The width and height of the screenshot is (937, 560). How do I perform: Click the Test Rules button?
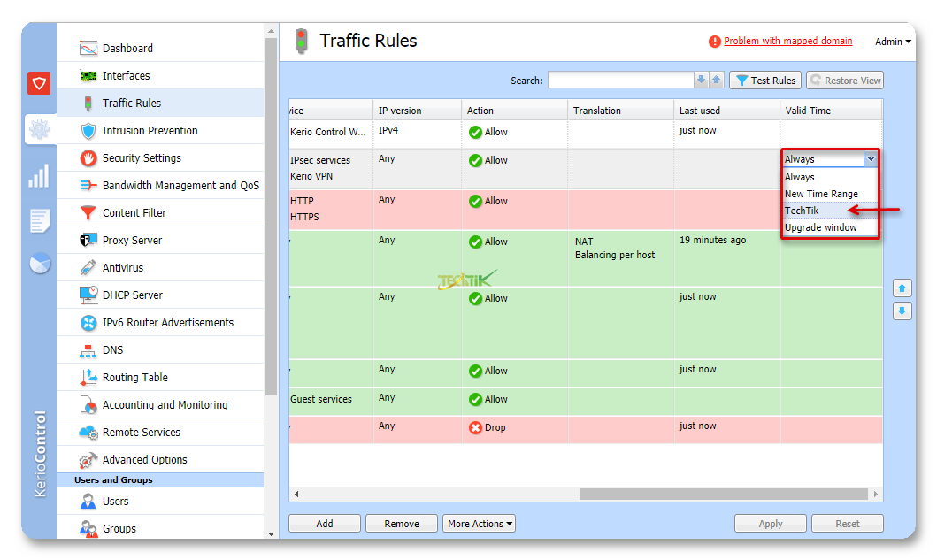(765, 81)
